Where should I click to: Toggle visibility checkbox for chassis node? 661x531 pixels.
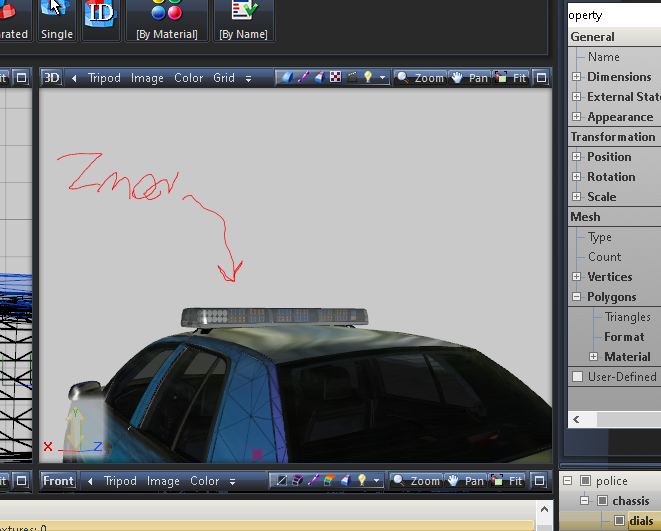pos(602,500)
